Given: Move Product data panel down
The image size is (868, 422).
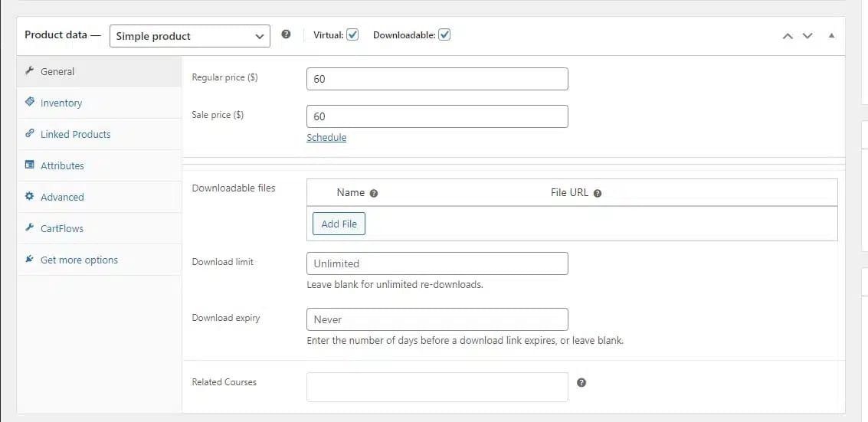Looking at the screenshot, I should [x=807, y=36].
